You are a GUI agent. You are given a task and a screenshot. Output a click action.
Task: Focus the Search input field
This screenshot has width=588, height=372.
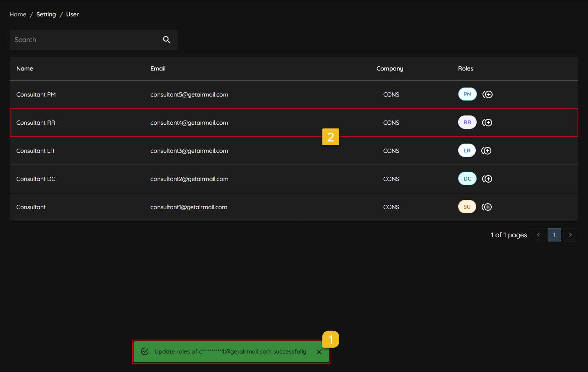pyautogui.click(x=84, y=40)
